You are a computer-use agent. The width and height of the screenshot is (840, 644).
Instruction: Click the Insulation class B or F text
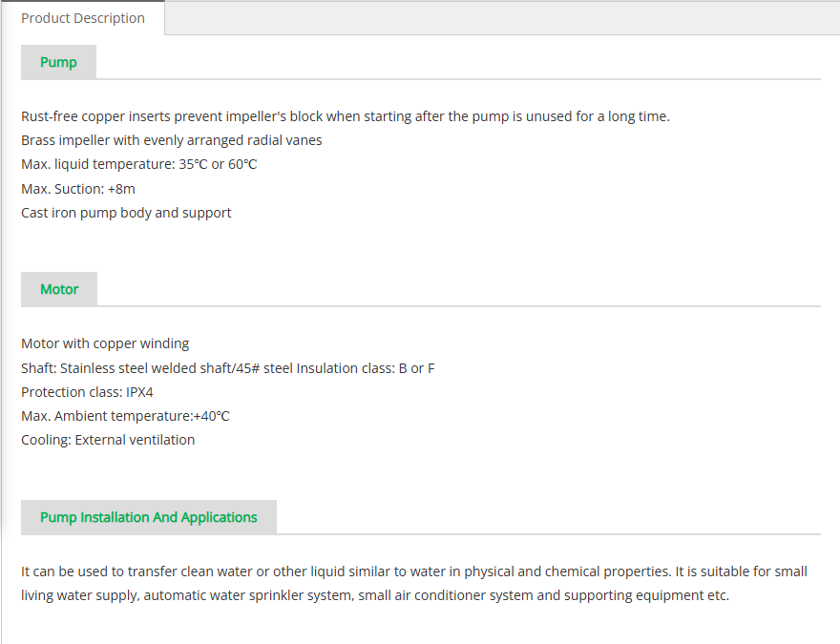coord(366,368)
